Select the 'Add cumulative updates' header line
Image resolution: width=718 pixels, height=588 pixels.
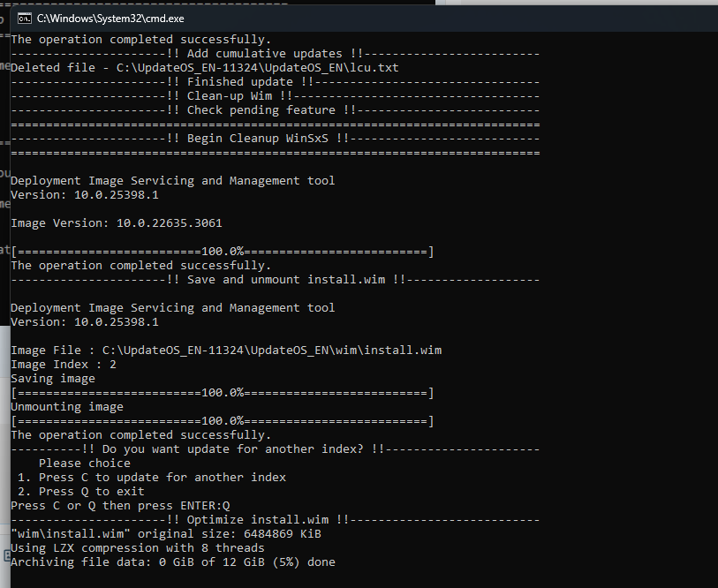pyautogui.click(x=276, y=54)
